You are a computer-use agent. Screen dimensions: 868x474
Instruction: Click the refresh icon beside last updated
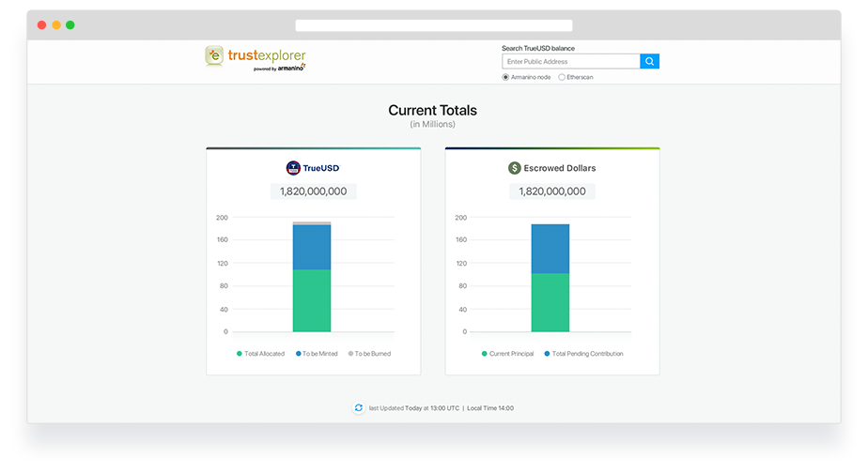358,408
